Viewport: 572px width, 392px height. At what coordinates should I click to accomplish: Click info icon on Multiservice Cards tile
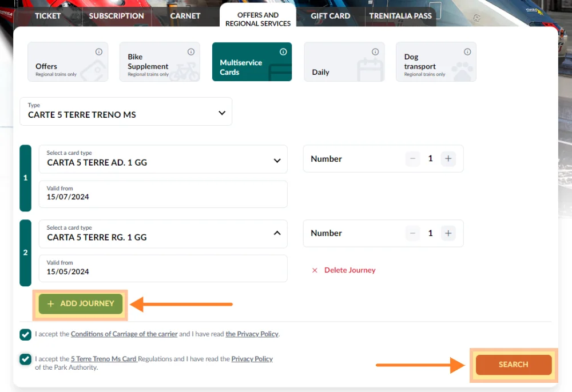283,52
